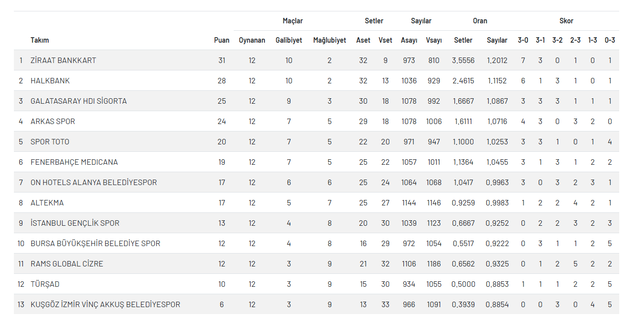Click the Takım column header
Viewport: 644px width, 325px height.
[x=40, y=40]
